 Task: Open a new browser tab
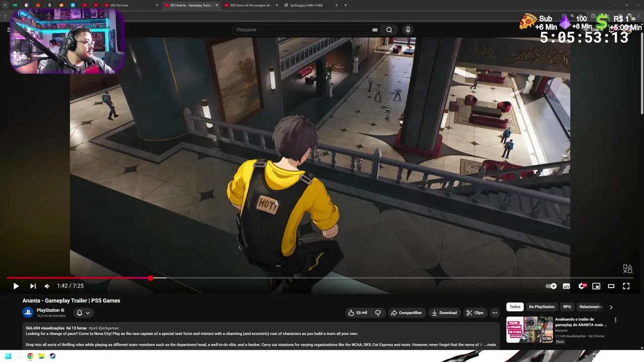tap(346, 5)
